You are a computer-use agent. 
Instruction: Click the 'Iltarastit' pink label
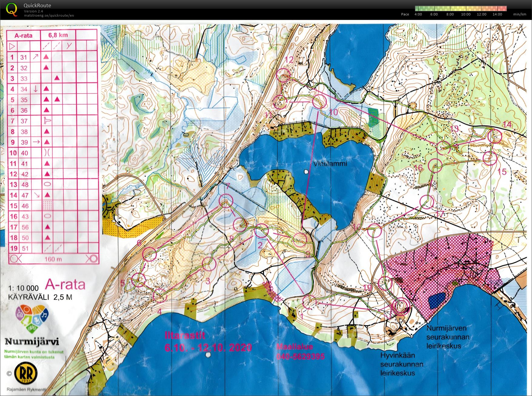point(185,336)
